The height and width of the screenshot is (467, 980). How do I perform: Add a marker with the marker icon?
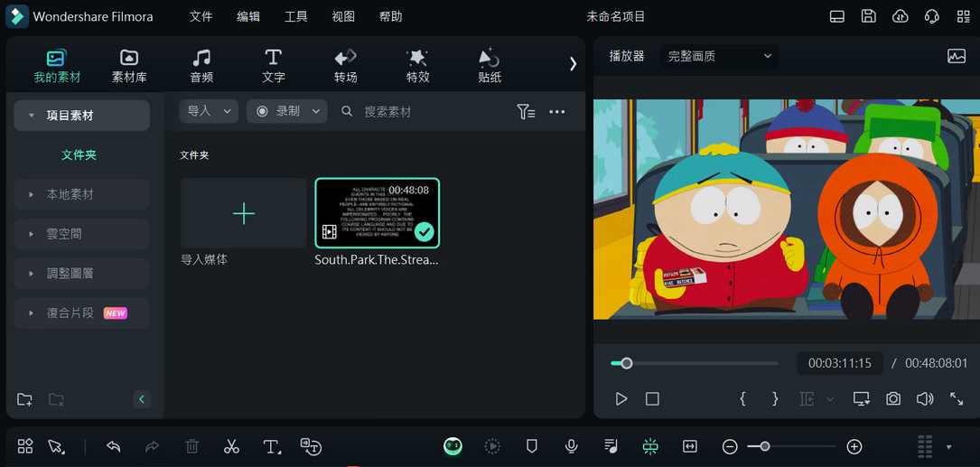pyautogui.click(x=532, y=446)
